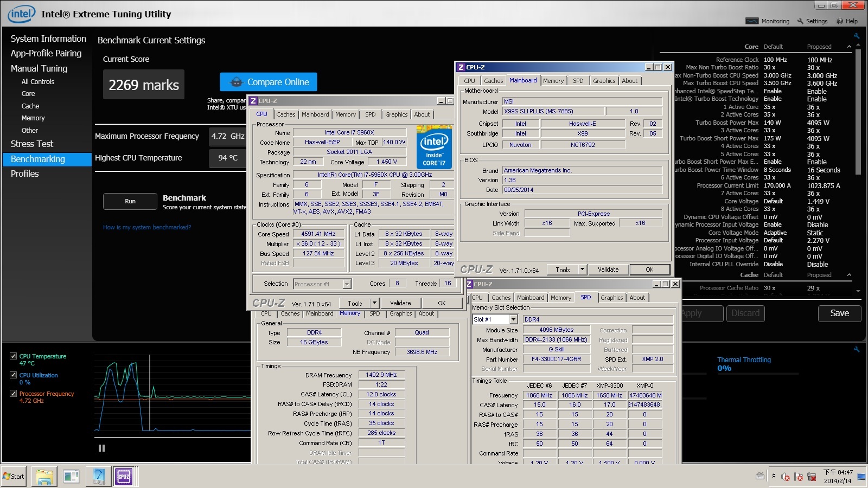Run the benchmark
Viewport: 868px width, 488px height.
(x=130, y=201)
